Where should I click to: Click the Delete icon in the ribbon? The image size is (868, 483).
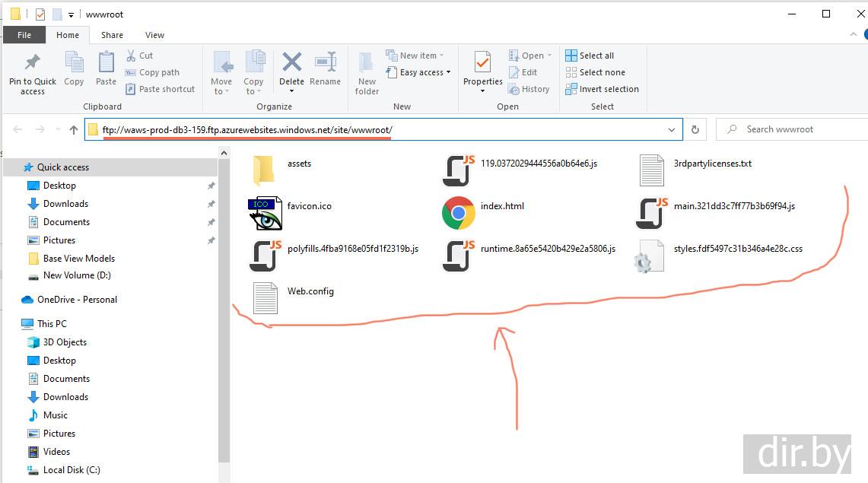pos(291,63)
